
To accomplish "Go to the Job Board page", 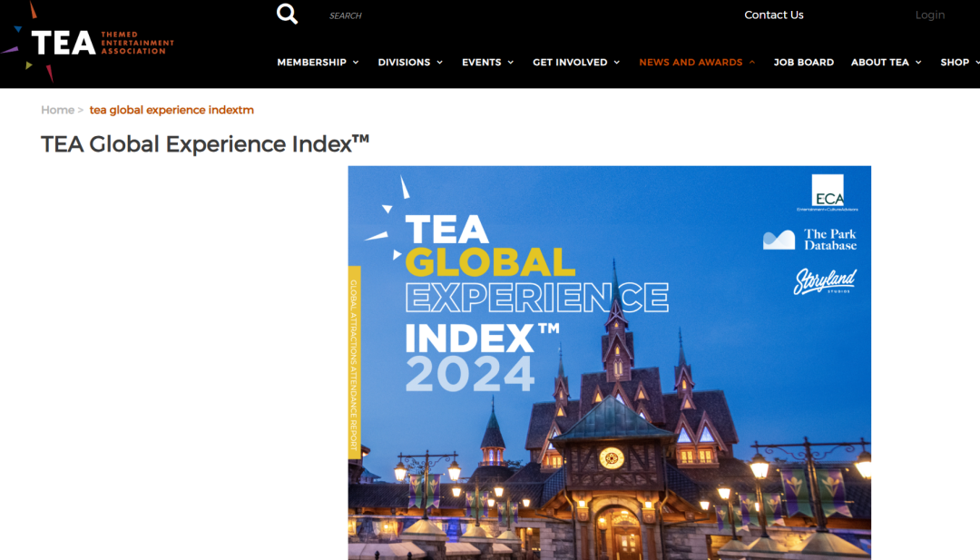I will click(x=804, y=63).
